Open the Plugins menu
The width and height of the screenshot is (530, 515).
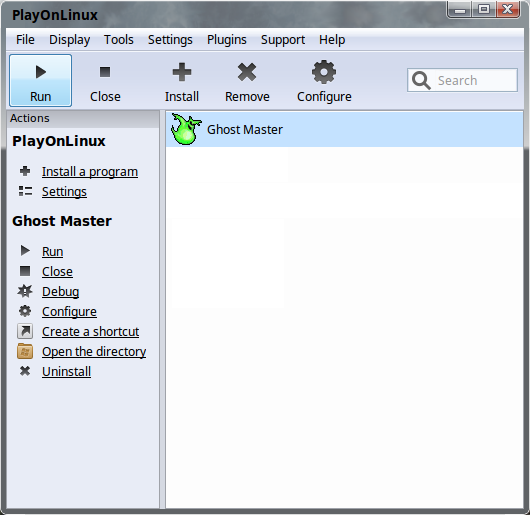(x=227, y=40)
